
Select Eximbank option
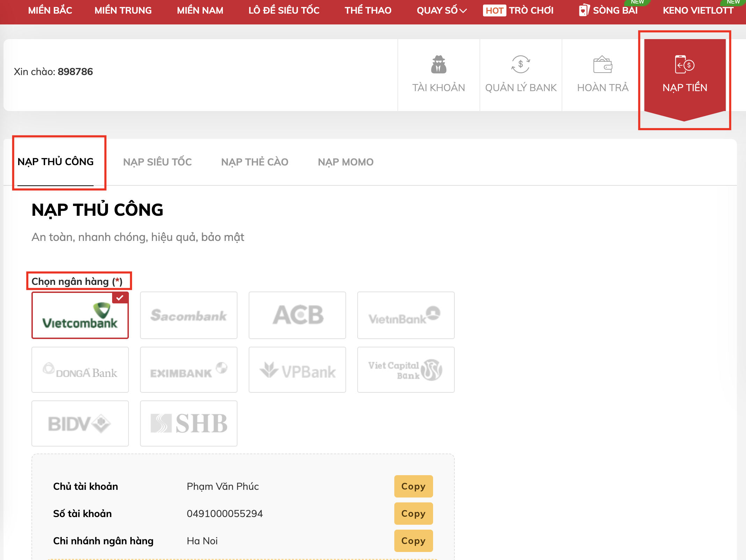point(189,370)
